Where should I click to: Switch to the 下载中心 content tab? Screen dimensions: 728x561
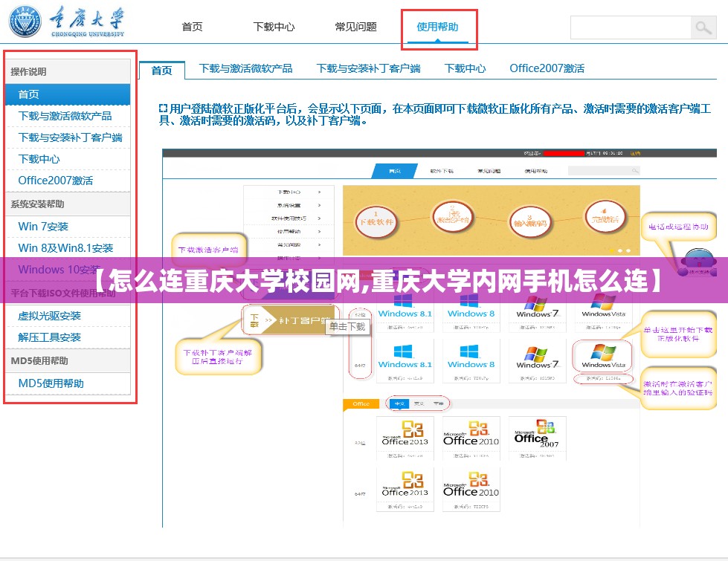coord(465,68)
